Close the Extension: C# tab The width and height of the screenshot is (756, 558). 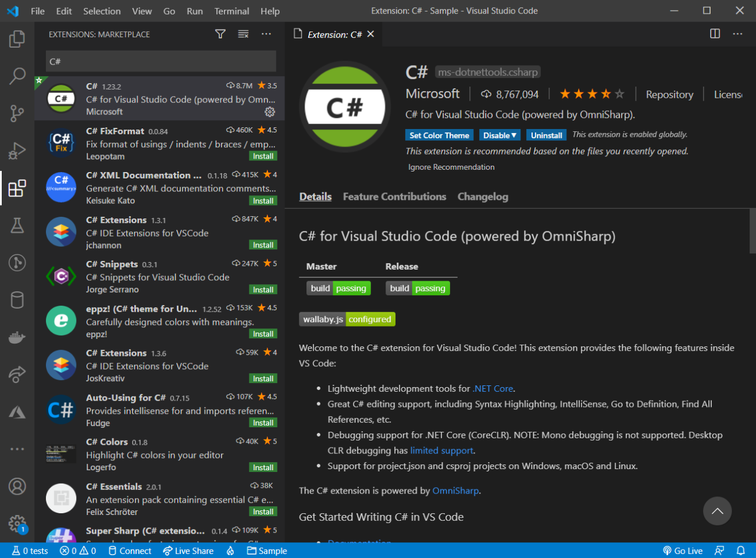[370, 34]
